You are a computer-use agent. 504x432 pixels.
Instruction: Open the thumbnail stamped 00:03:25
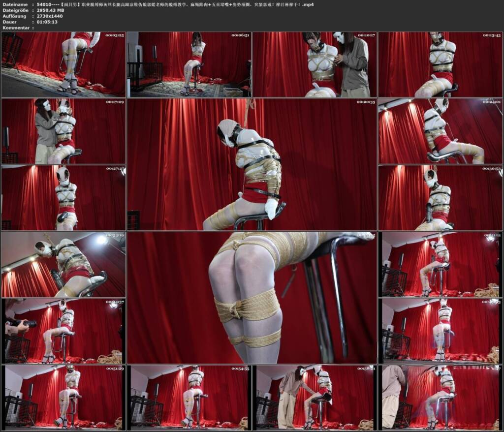coord(63,64)
